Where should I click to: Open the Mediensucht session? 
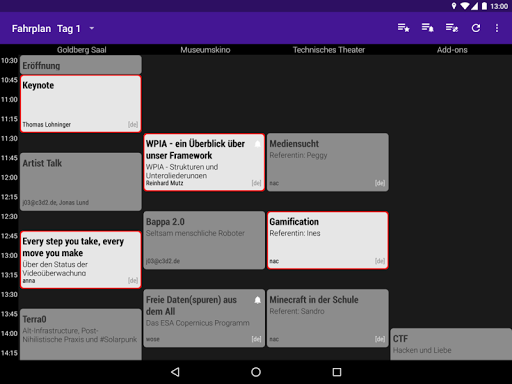coord(328,162)
